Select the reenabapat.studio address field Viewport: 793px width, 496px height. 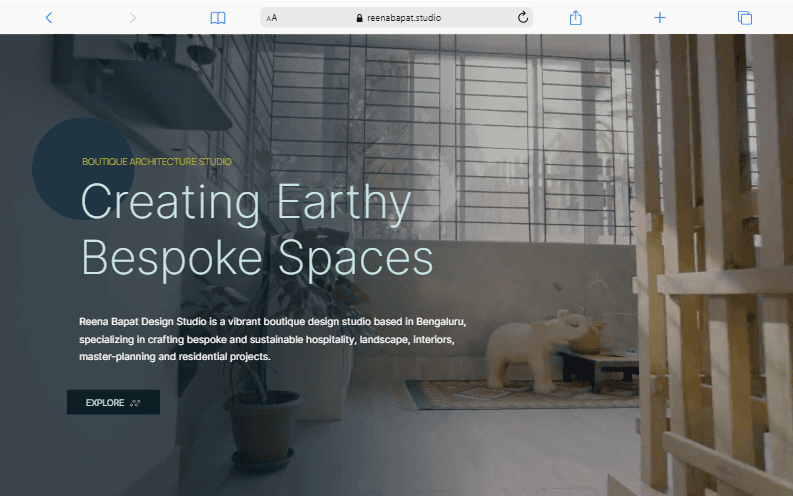(x=396, y=18)
